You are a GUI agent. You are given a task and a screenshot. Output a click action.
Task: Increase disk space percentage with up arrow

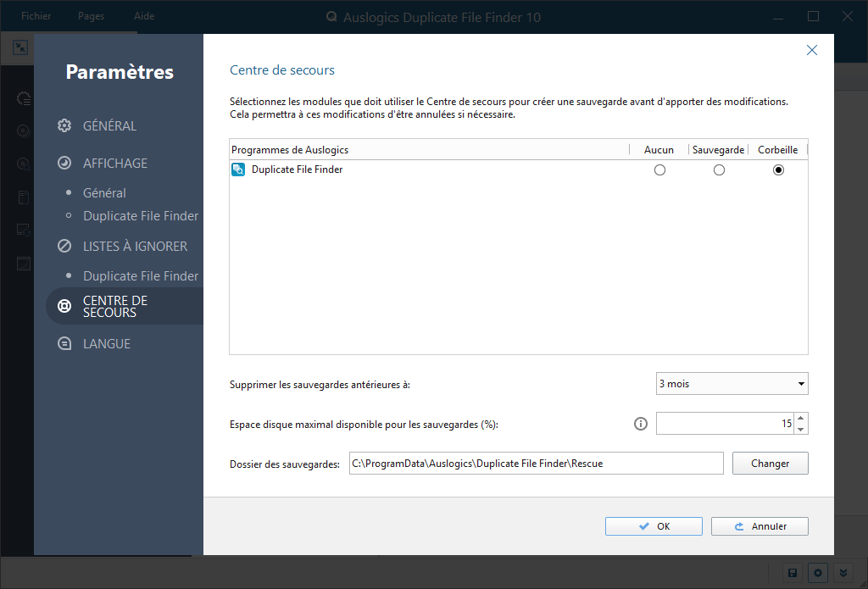click(x=801, y=418)
